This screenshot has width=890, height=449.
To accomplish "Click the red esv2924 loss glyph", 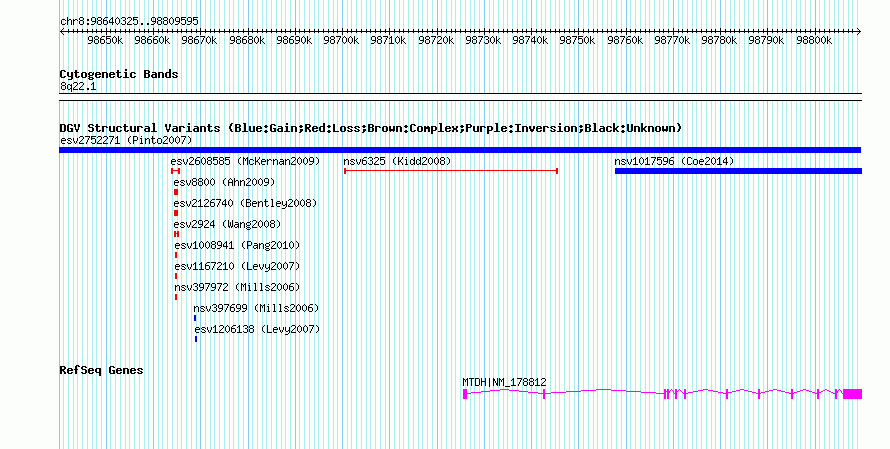I will coord(177,234).
